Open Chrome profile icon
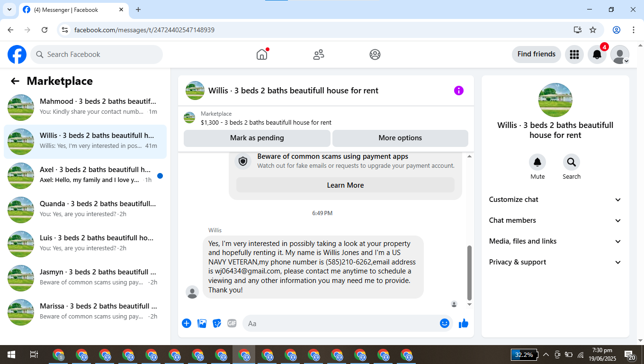 [617, 30]
